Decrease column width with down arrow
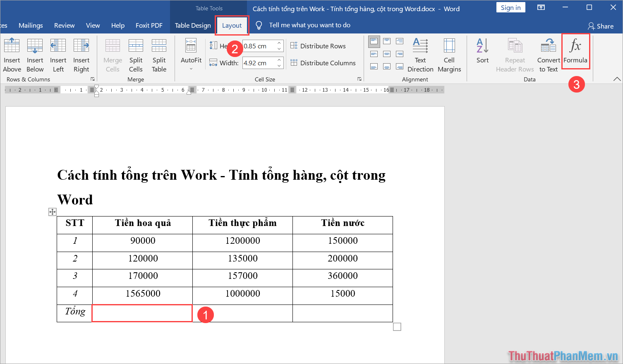623x364 pixels. tap(279, 66)
